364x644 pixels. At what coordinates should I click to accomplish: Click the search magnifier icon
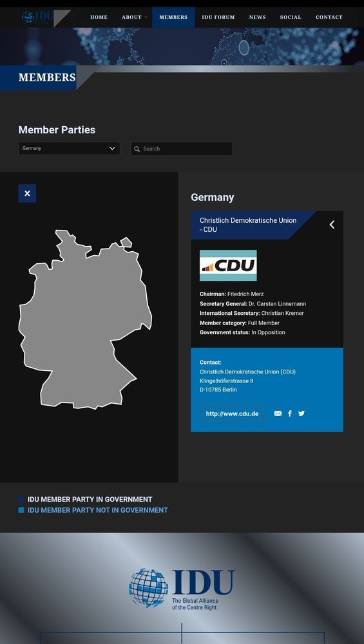click(137, 149)
